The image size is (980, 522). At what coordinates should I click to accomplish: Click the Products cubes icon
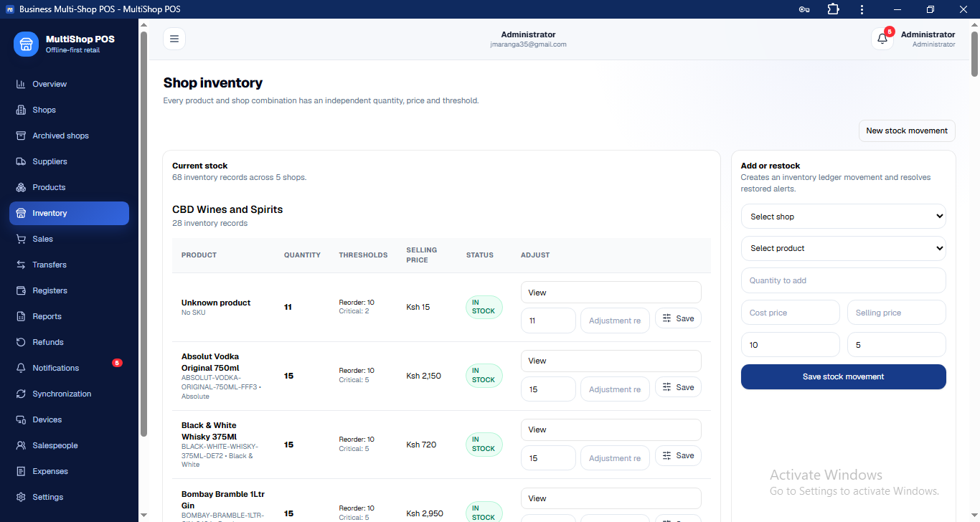[21, 187]
